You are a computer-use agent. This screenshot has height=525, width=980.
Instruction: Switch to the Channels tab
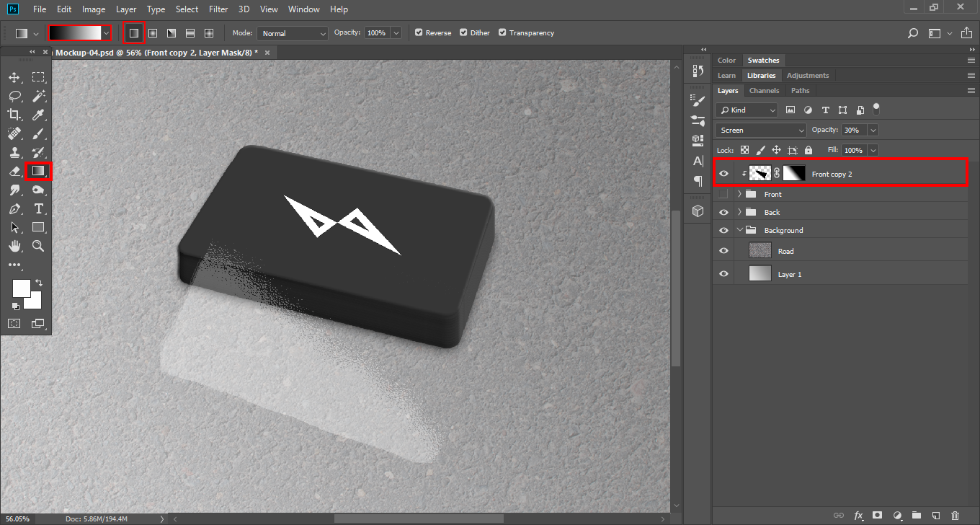click(765, 91)
